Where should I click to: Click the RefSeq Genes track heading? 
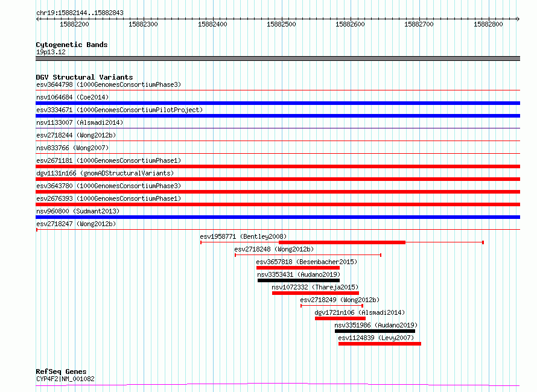(61, 371)
